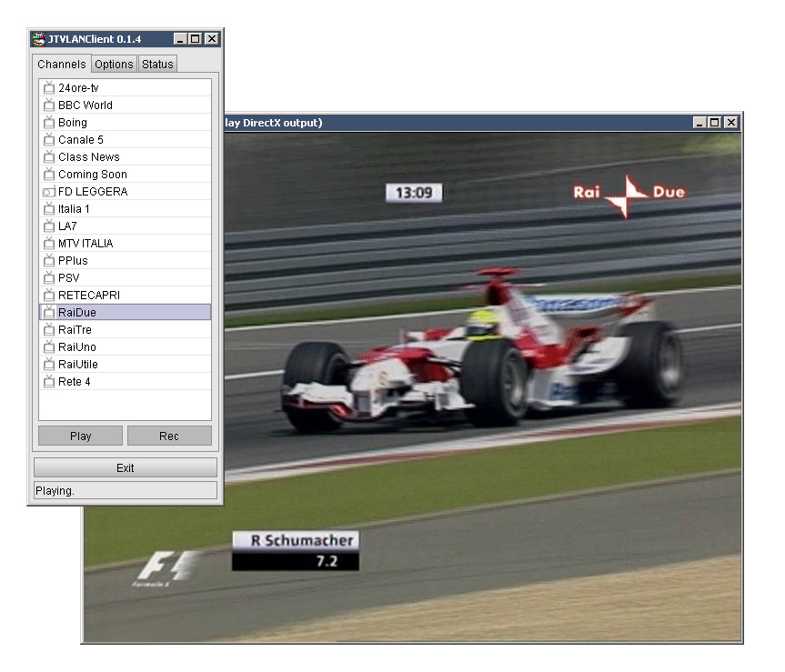Select the RETECAPRI channel name
Screen dimensions: 785x672
click(x=89, y=296)
